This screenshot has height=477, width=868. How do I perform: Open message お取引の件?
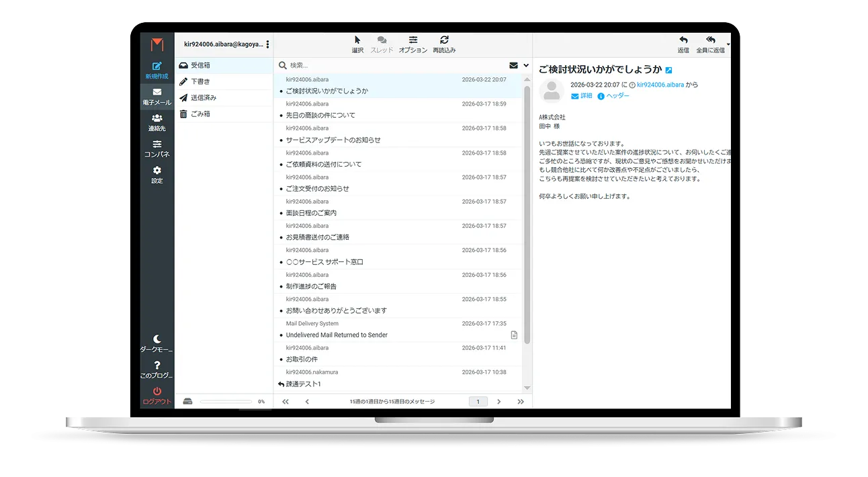click(397, 354)
